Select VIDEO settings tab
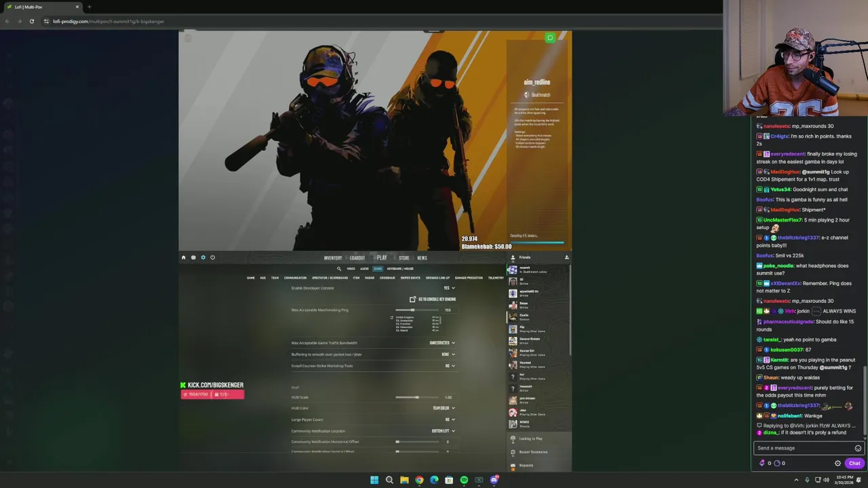Image resolution: width=868 pixels, height=488 pixels. tap(351, 269)
